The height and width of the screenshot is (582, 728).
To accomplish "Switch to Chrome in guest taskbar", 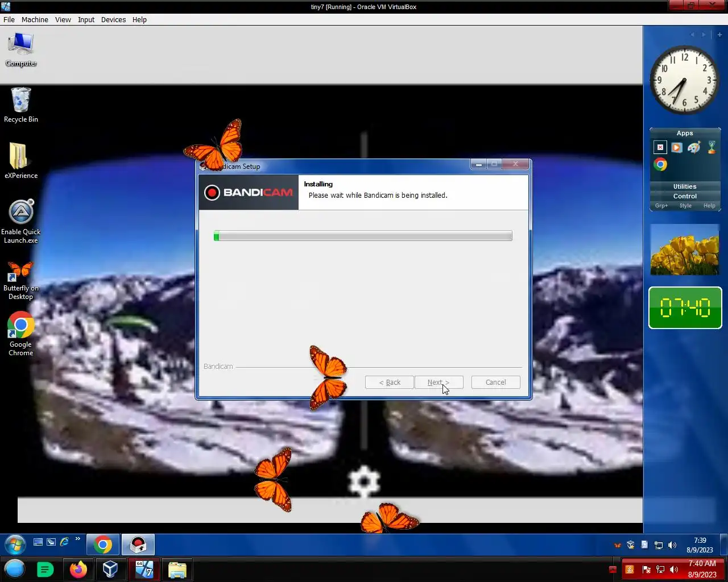I will [x=103, y=545].
